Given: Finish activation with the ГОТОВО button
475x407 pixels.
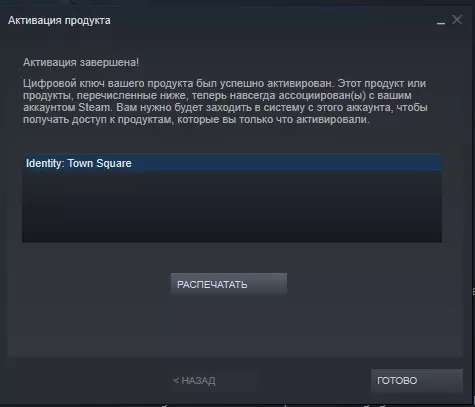Looking at the screenshot, I should pos(417,380).
